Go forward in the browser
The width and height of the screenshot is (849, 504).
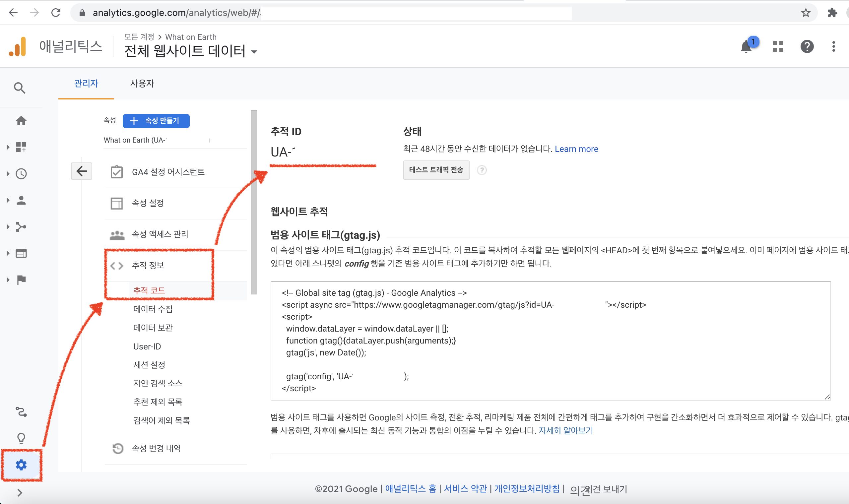[34, 13]
